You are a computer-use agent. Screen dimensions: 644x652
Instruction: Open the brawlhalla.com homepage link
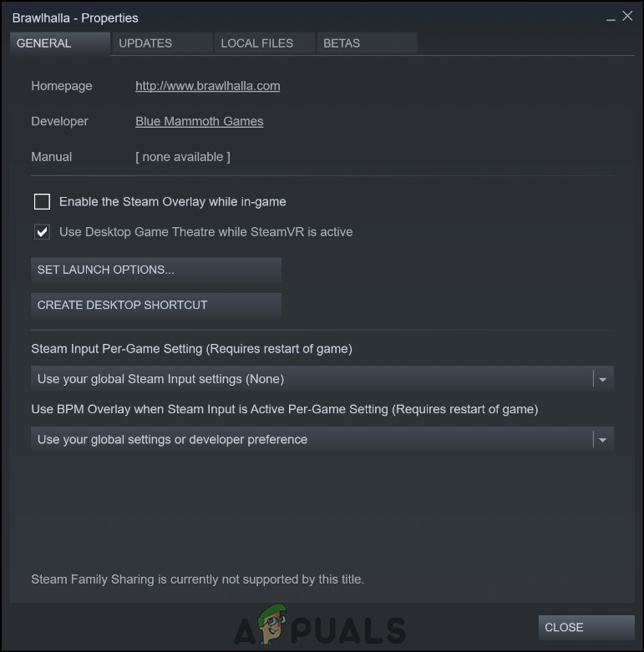[x=208, y=86]
